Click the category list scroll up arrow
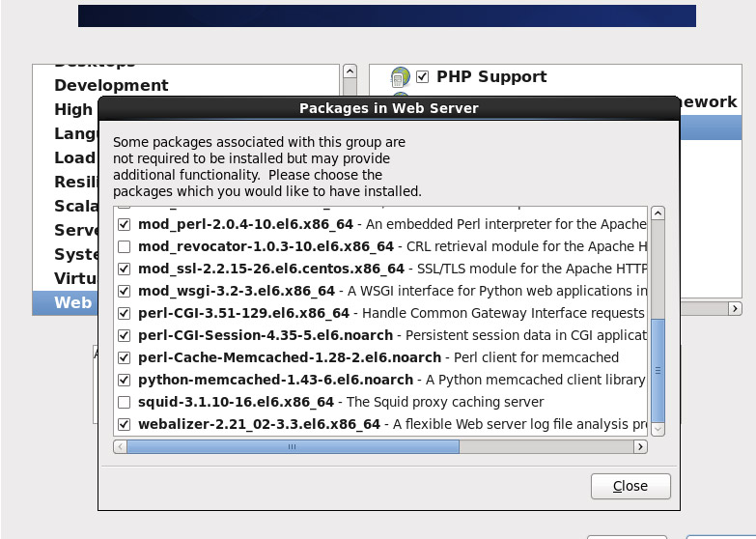This screenshot has height=539, width=756. click(x=350, y=71)
